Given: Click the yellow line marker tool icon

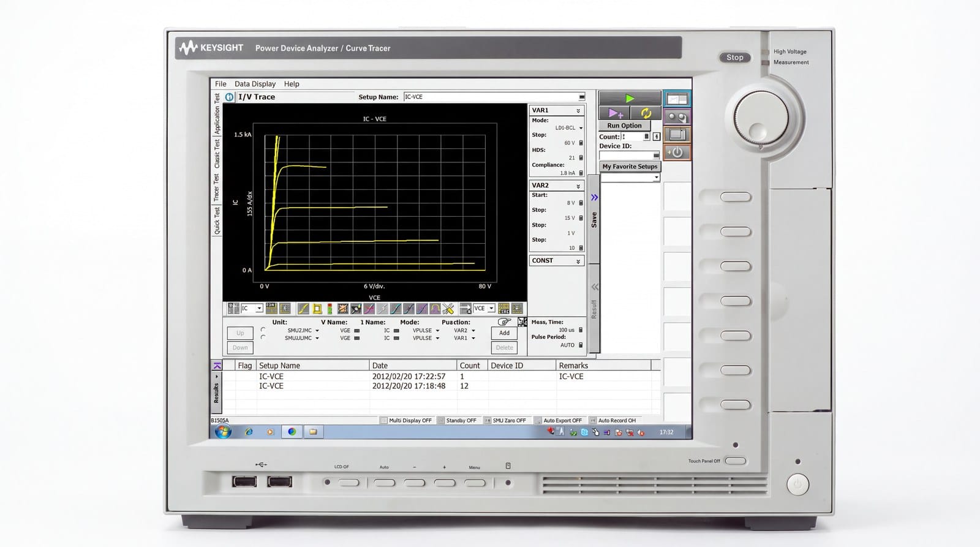Looking at the screenshot, I should click(303, 309).
